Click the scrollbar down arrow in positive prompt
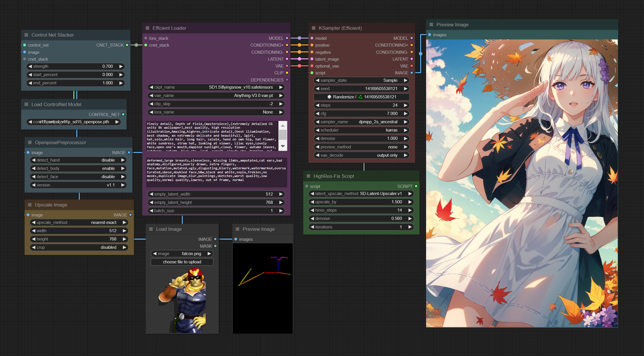This screenshot has height=356, width=644. coord(282,146)
